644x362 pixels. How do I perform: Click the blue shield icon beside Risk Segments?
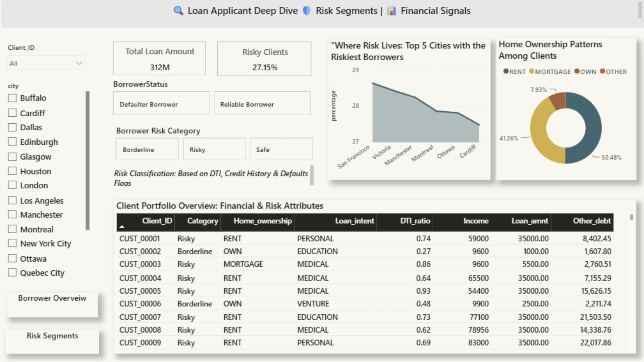coord(307,11)
